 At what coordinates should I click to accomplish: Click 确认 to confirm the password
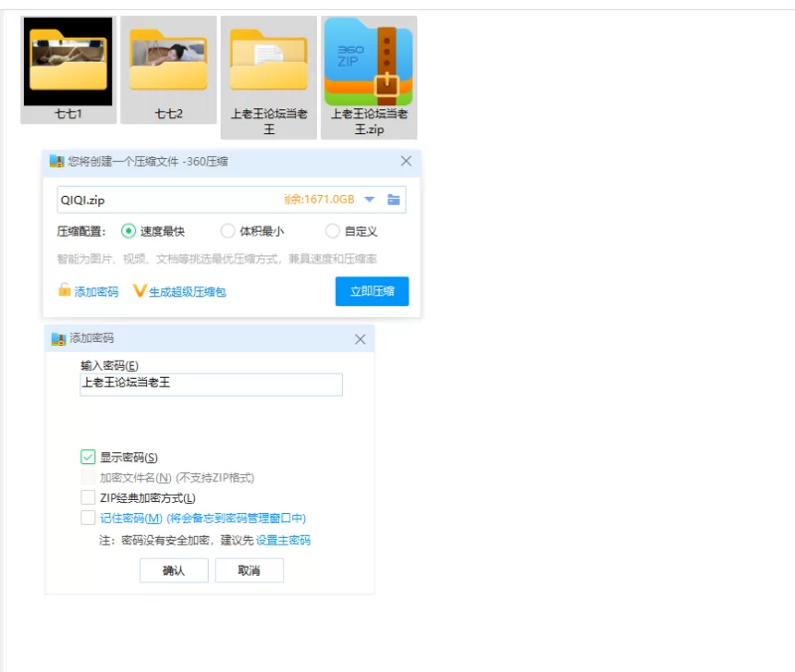coord(174,571)
